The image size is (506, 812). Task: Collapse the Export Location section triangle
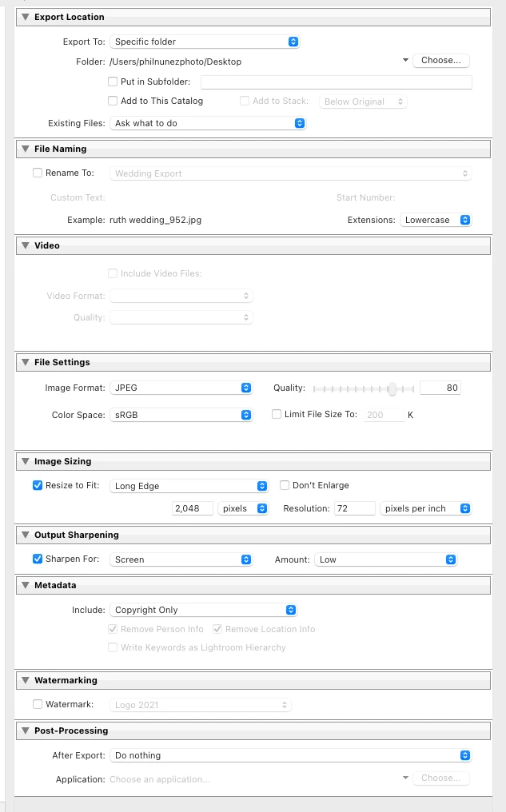click(x=26, y=17)
